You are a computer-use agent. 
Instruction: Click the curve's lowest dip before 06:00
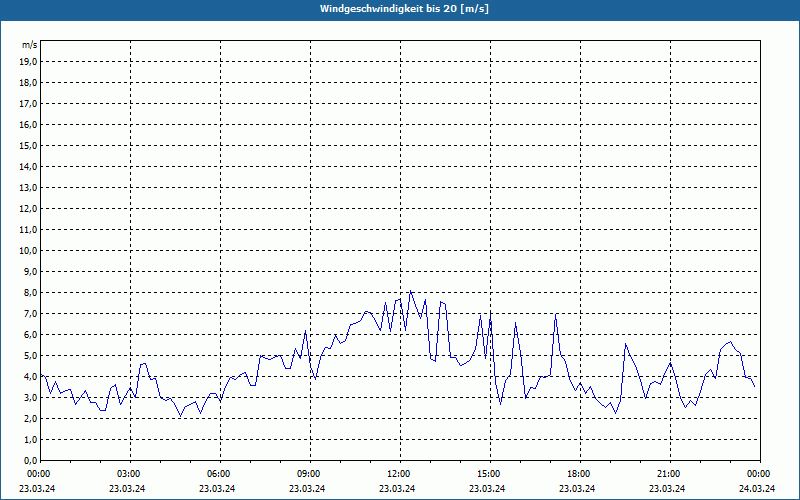180,416
